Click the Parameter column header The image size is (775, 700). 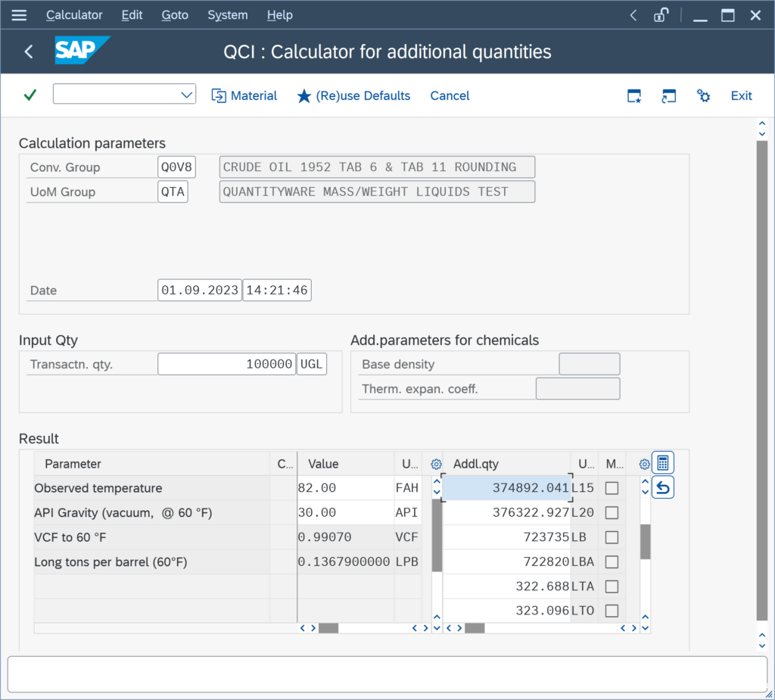tap(151, 464)
